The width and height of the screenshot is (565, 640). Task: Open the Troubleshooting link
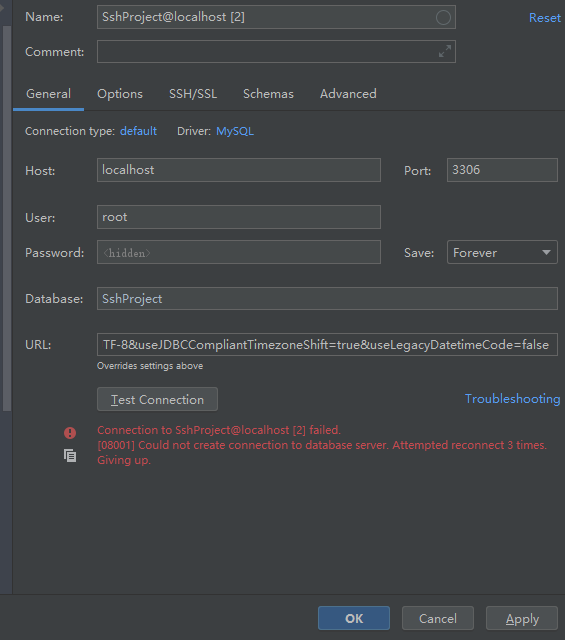(512, 399)
